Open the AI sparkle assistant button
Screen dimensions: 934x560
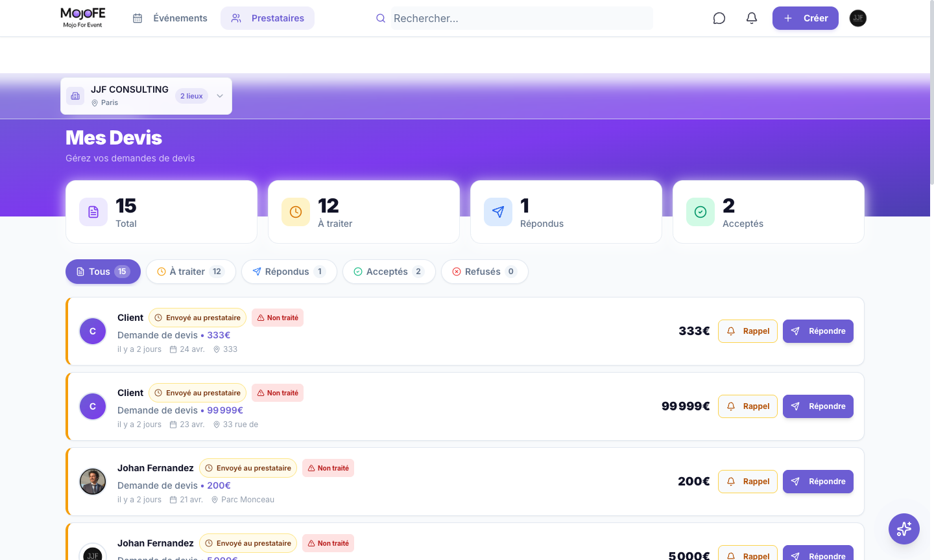[904, 529]
